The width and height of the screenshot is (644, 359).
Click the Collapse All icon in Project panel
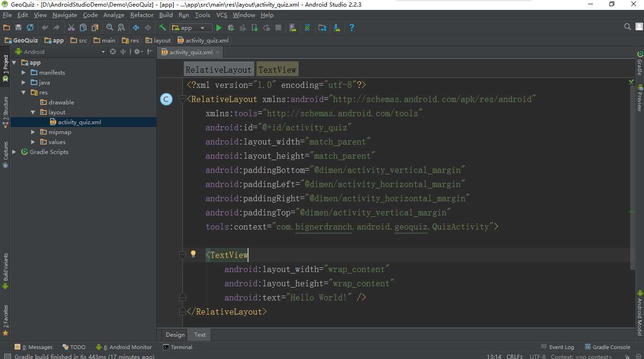[x=123, y=51]
